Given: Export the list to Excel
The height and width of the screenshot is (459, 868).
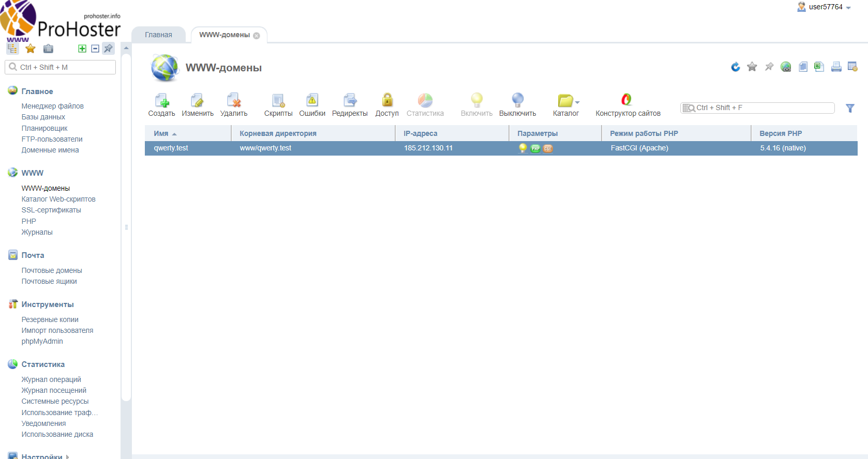Looking at the screenshot, I should 819,67.
